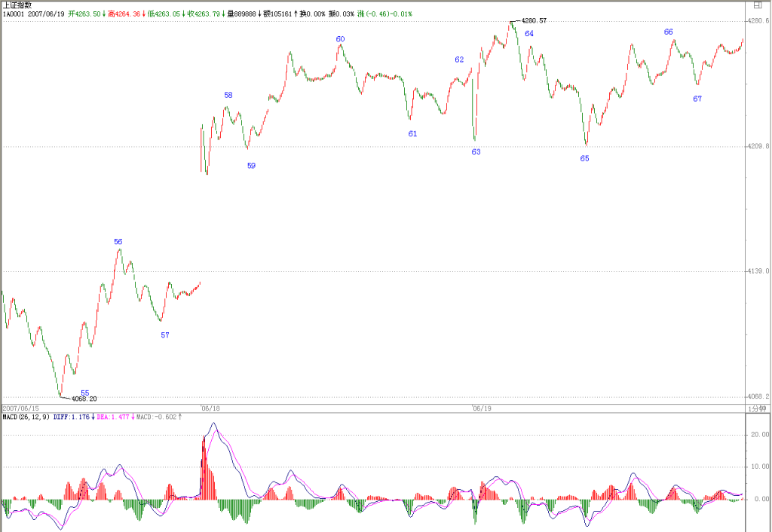Click the DIFF:1.176 value readout
The image size is (772, 532).
click(x=72, y=417)
